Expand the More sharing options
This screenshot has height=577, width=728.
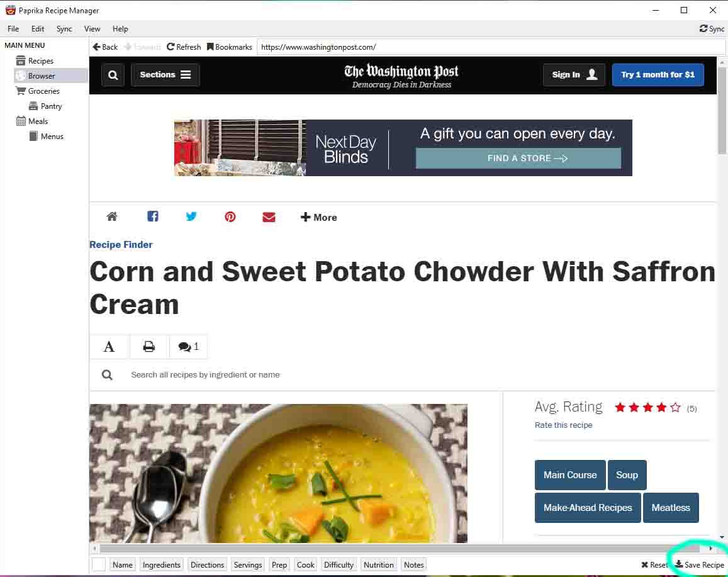[x=318, y=217]
